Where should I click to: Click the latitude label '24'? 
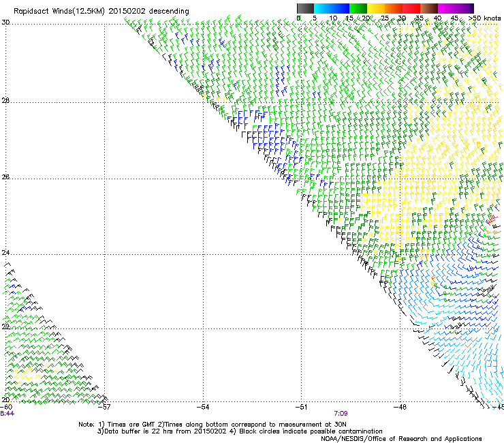(5, 253)
